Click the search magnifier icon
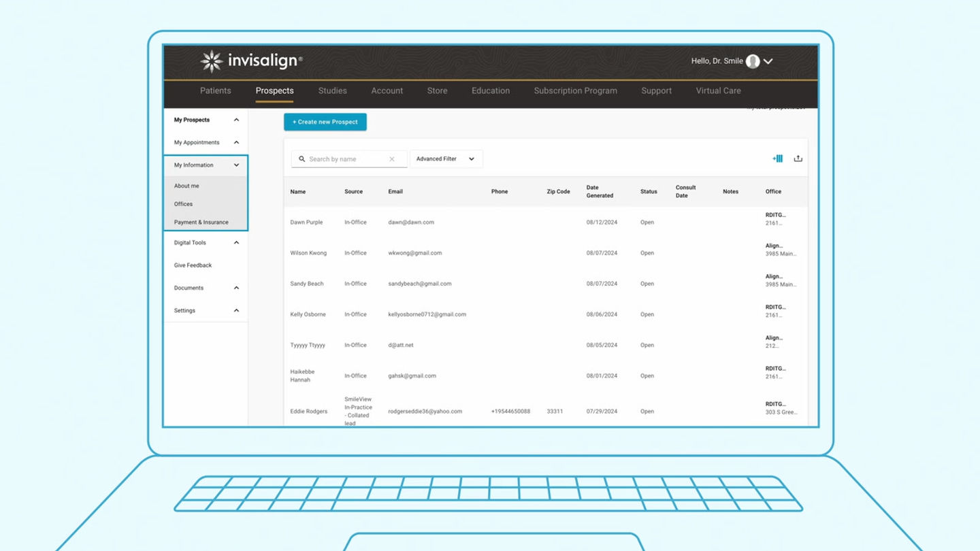The width and height of the screenshot is (980, 551). point(302,159)
